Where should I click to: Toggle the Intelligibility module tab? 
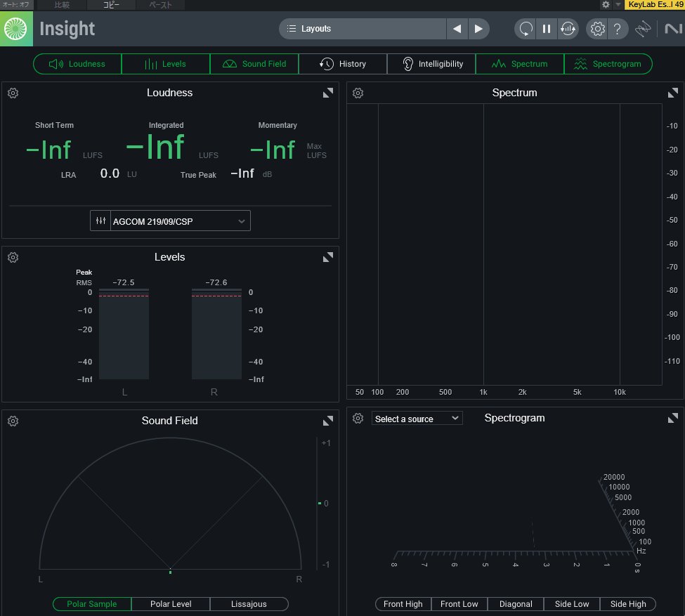tap(431, 64)
